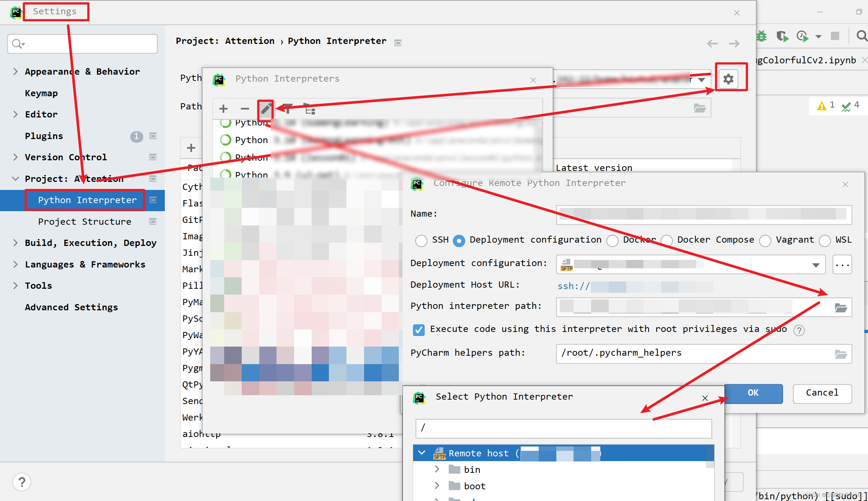868x501 pixels.
Task: Browse for the PyCharm helpers path folder
Action: pyautogui.click(x=841, y=354)
